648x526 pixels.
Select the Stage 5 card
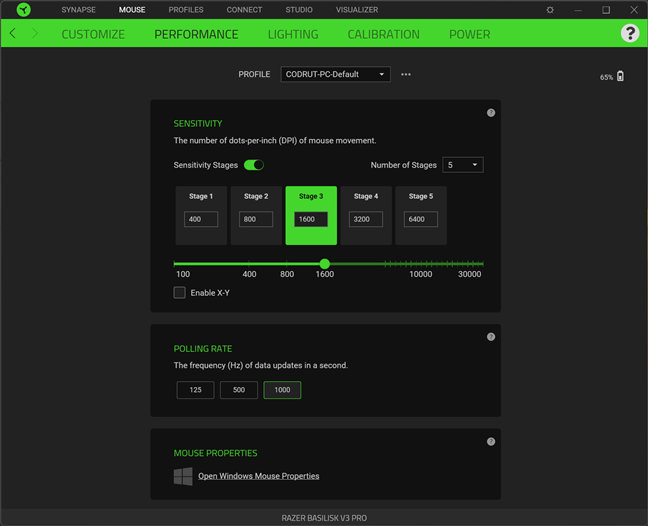pos(421,215)
